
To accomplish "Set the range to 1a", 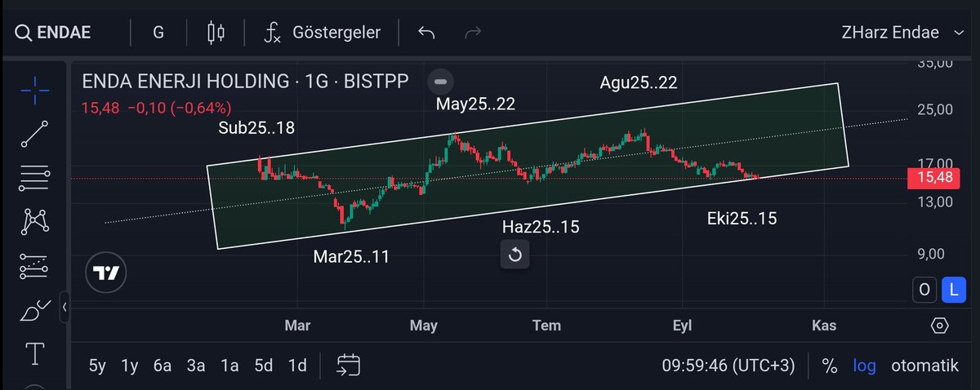I will pyautogui.click(x=229, y=366).
